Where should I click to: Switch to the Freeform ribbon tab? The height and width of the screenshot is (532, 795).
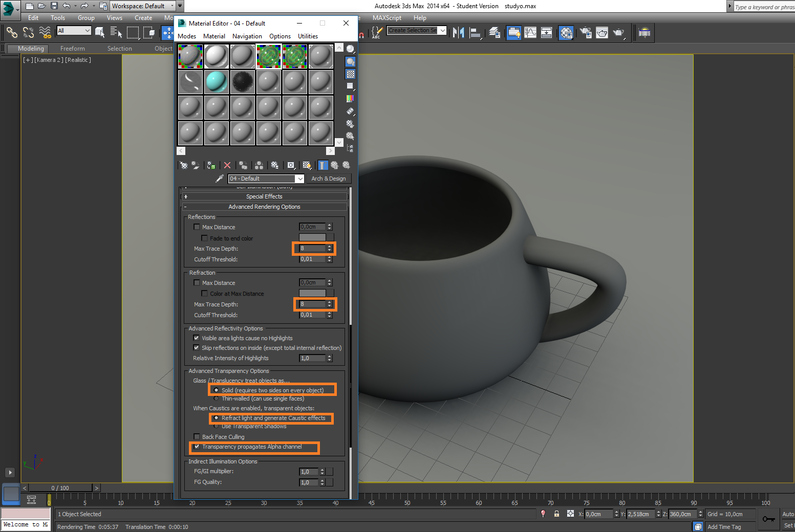tap(73, 49)
